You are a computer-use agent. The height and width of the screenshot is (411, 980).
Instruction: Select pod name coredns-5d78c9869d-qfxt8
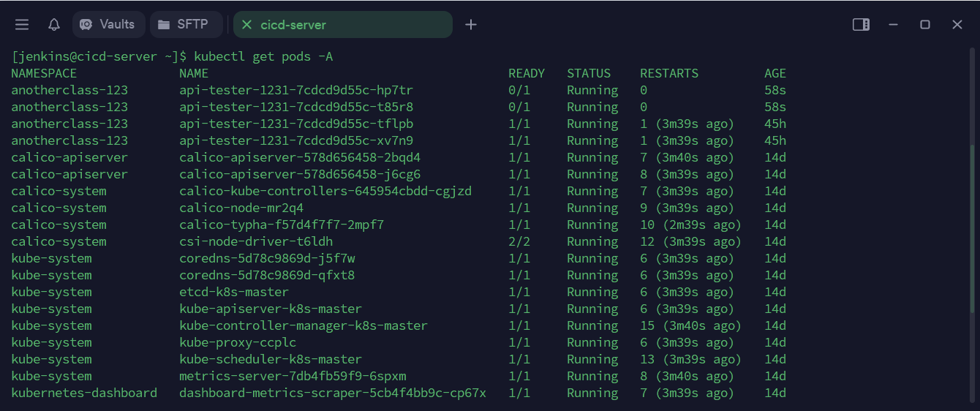click(x=267, y=275)
